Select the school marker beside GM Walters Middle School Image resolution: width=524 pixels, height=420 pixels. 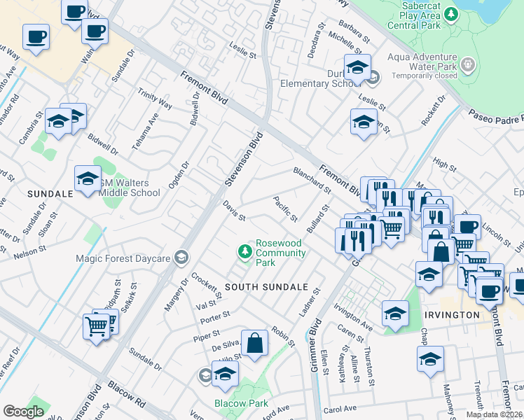click(x=88, y=180)
